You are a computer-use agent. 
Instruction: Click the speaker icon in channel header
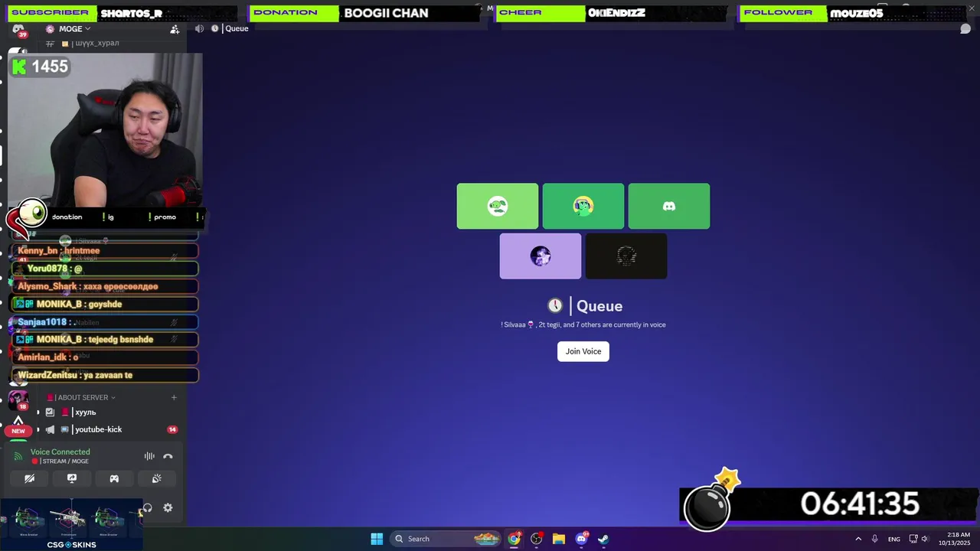coord(200,28)
